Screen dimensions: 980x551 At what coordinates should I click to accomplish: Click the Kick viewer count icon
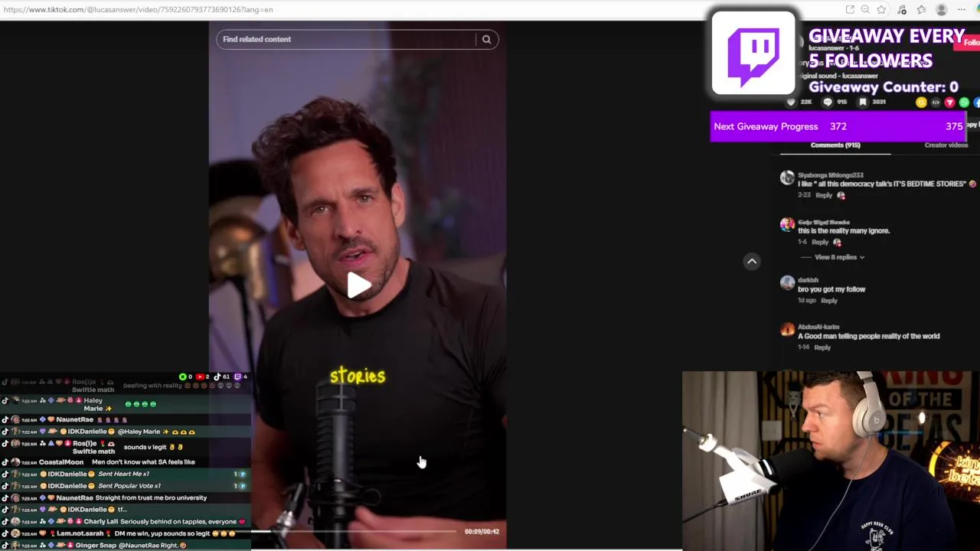(183, 377)
